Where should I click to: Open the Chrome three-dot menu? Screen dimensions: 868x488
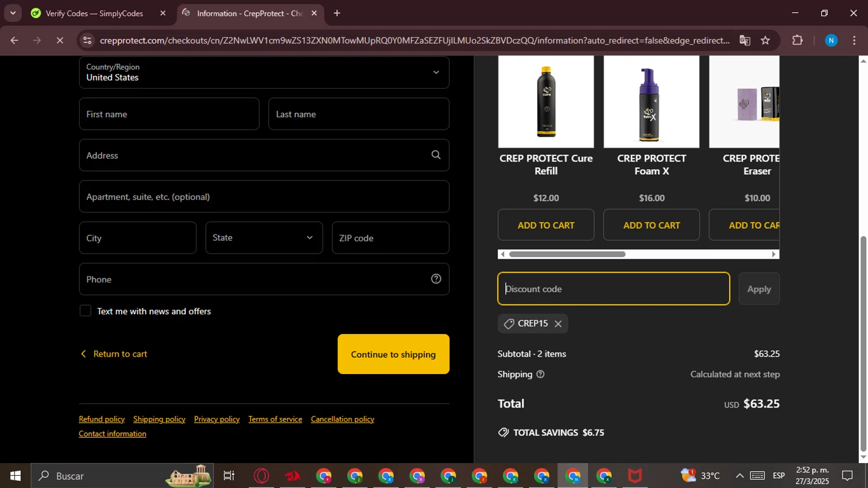[855, 41]
